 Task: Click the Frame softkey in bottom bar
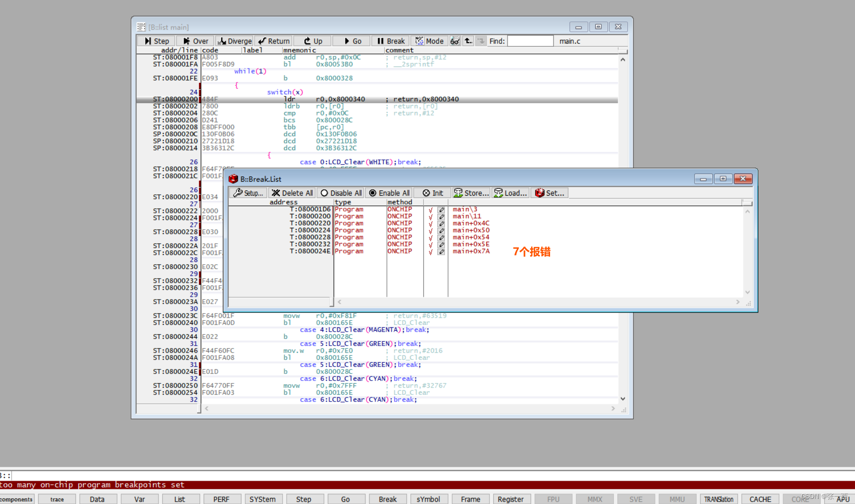click(x=470, y=499)
